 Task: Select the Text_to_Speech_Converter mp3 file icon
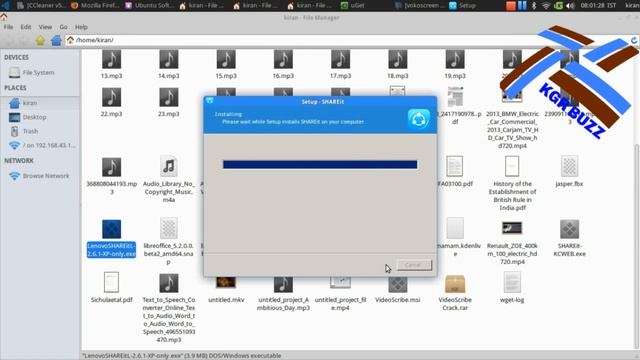[169, 283]
